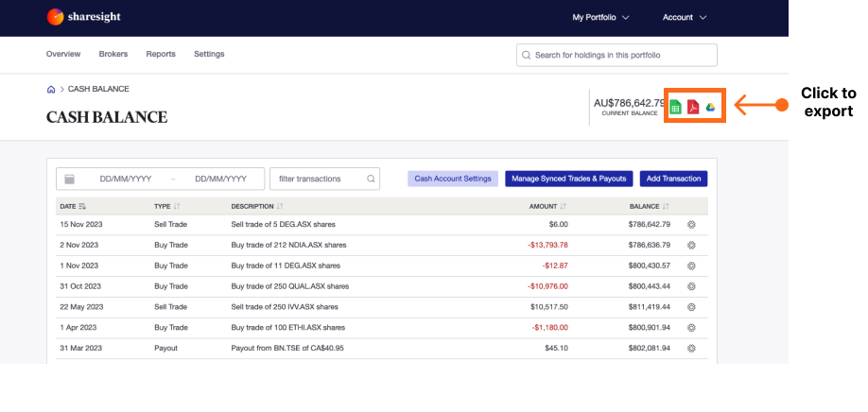Viewport: 868px width, 412px height.
Task: Select 'Payout from BN.TSE of CA$40.95'
Action: coord(286,349)
